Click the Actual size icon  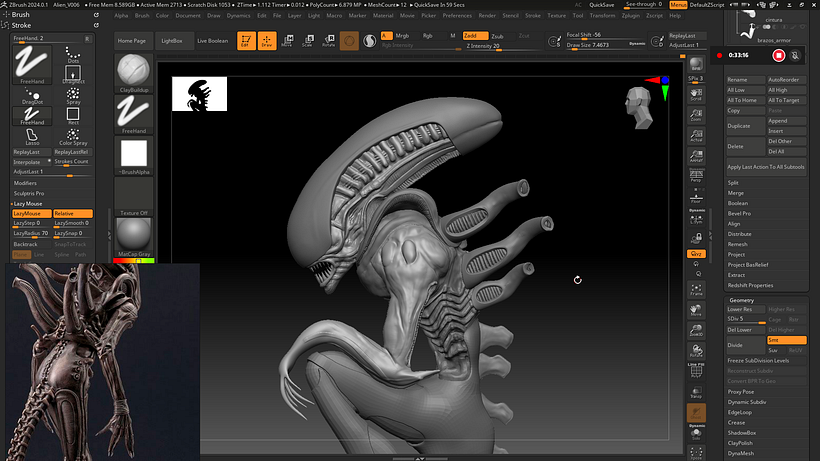[x=696, y=135]
